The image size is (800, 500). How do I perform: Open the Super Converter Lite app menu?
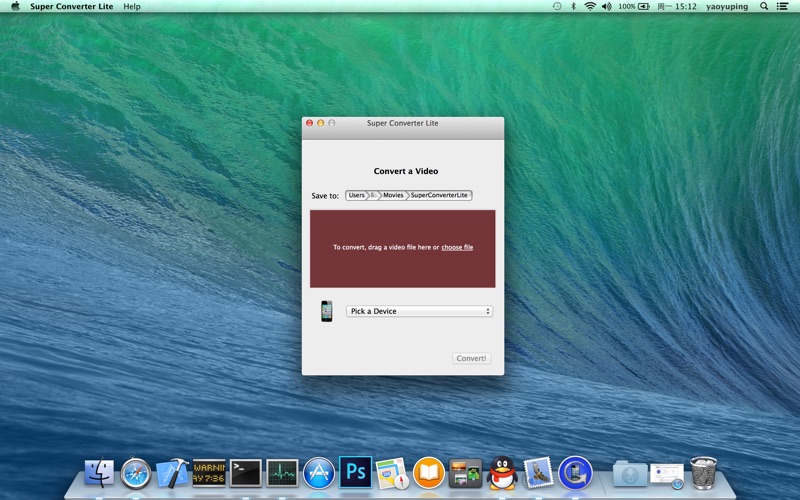coord(71,7)
